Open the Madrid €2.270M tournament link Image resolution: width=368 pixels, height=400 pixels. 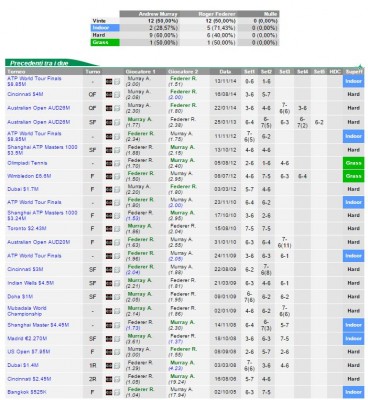[27, 338]
